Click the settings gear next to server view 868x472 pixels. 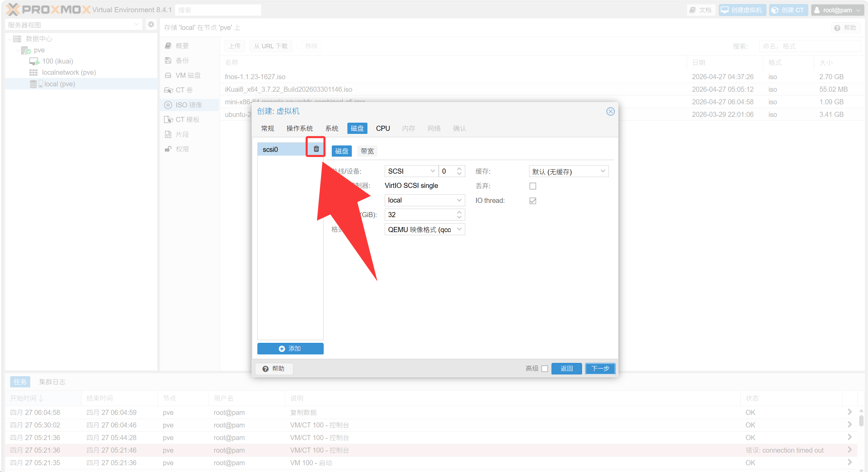tap(151, 24)
